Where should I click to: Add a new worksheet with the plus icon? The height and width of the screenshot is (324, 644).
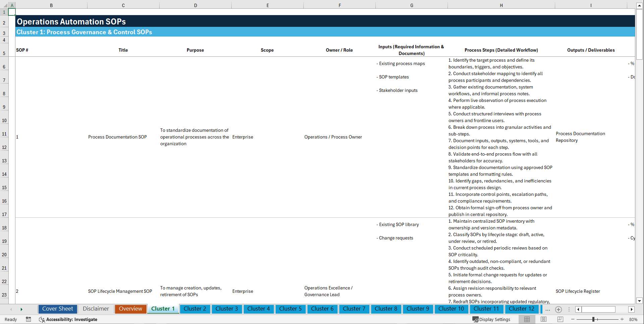tap(559, 309)
